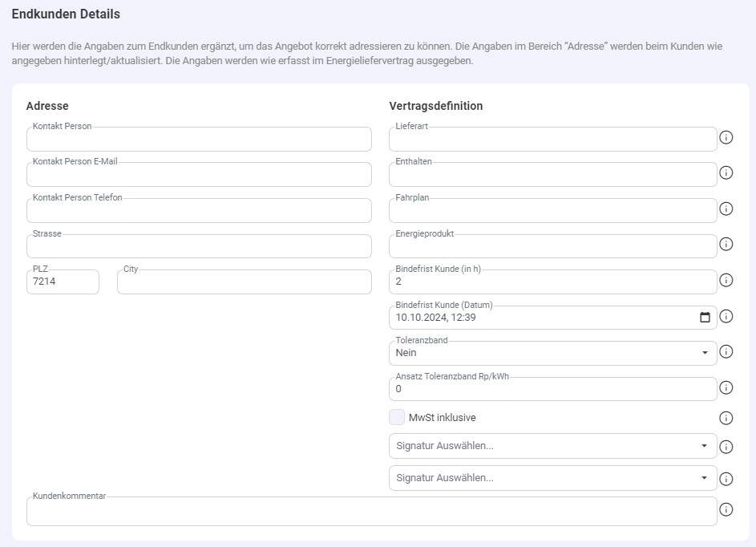Click the info icon next to Lieferart
The image size is (756, 547).
click(726, 137)
